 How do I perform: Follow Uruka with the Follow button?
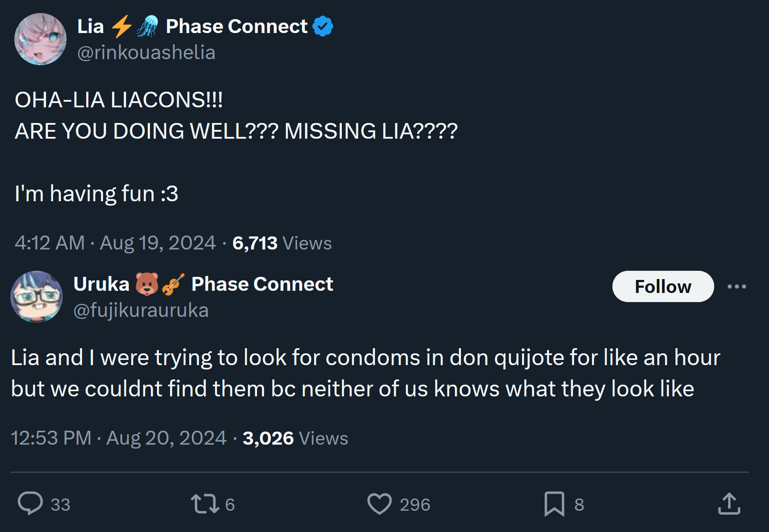pos(663,286)
